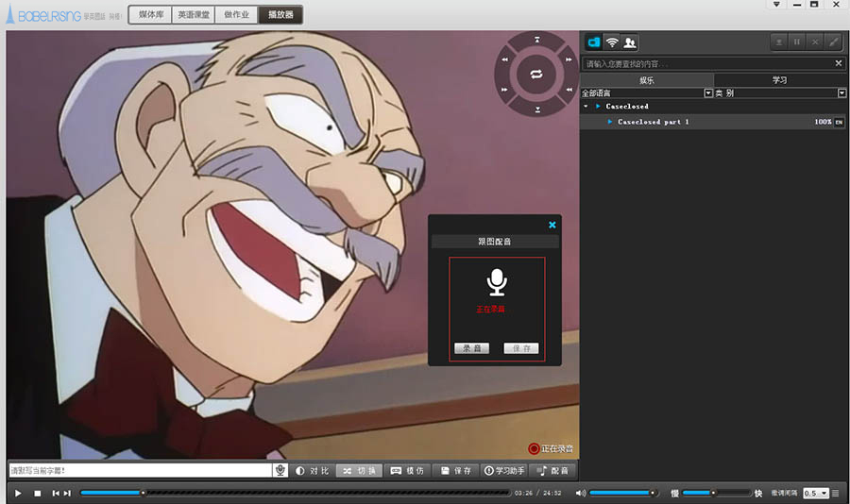850x504 pixels.
Task: Click the upper-right forward arrow on the control wheel
Action: point(569,59)
